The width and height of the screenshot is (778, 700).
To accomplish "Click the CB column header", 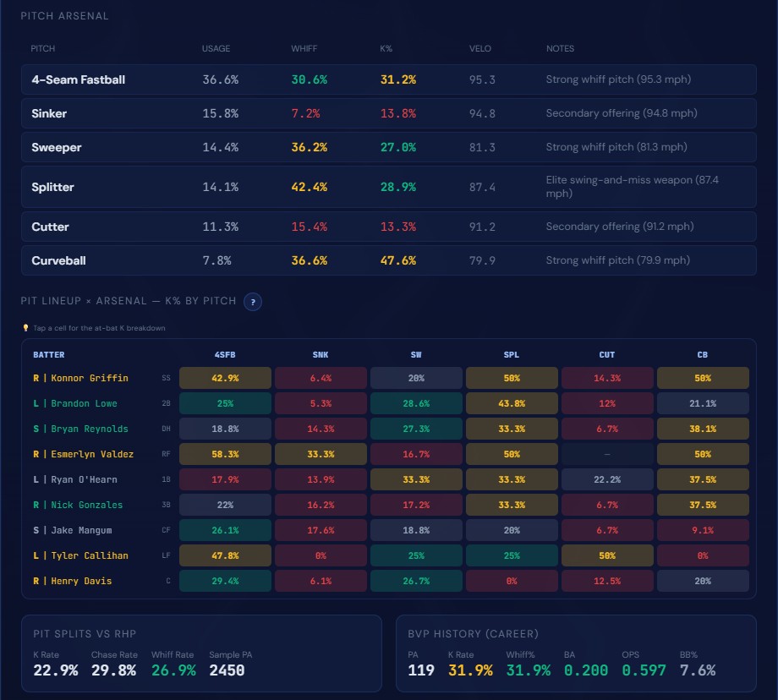I will point(703,355).
